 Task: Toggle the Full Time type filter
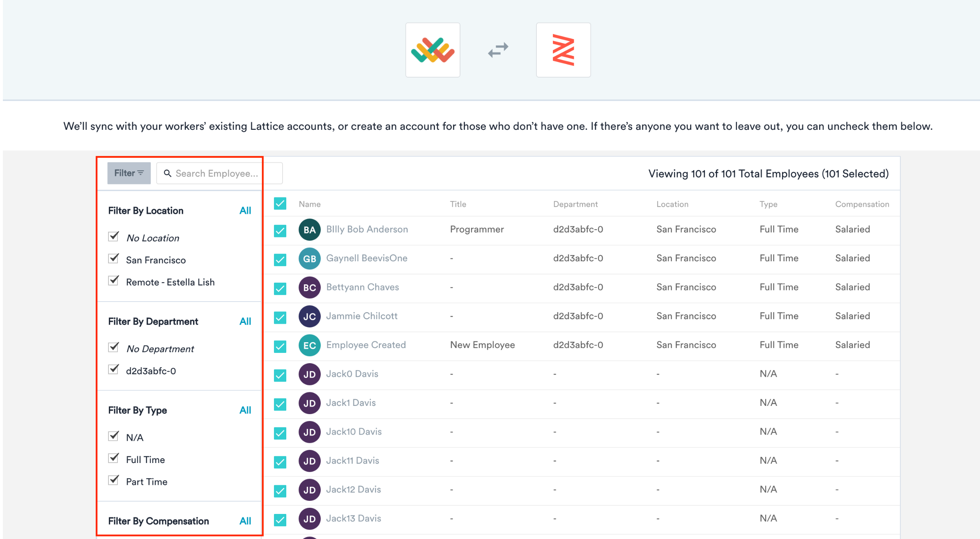click(x=113, y=458)
